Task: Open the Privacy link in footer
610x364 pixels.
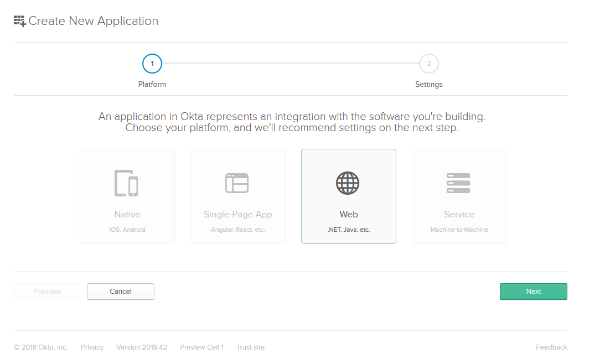Action: (92, 347)
